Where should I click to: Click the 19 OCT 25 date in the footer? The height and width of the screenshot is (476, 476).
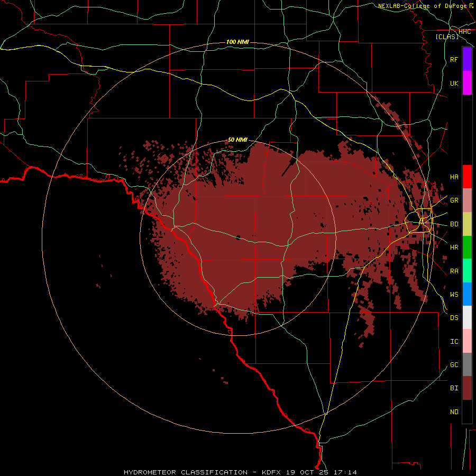308,472
